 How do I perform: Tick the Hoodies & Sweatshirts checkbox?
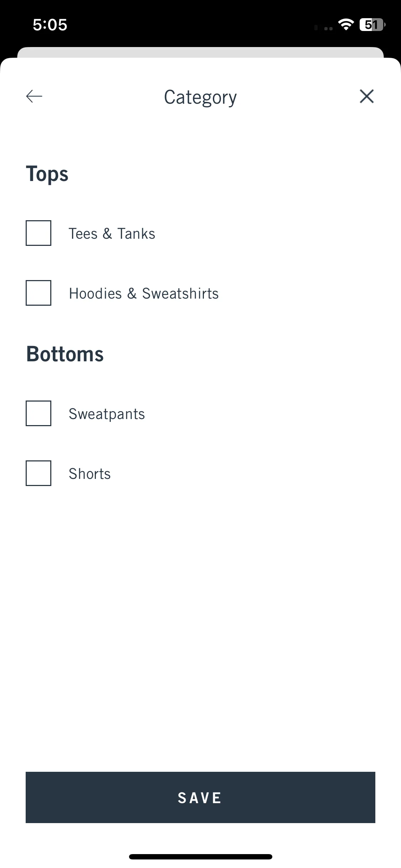38,293
